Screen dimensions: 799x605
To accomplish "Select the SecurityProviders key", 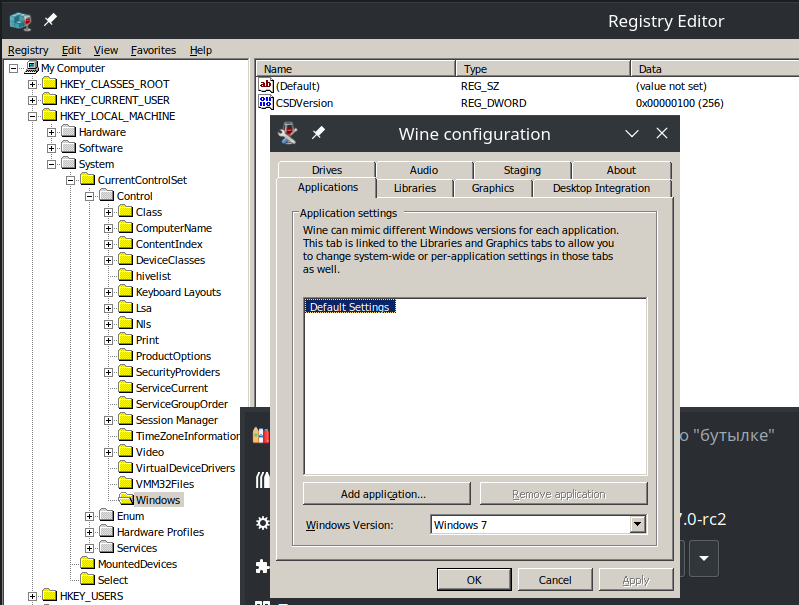I will pos(178,372).
